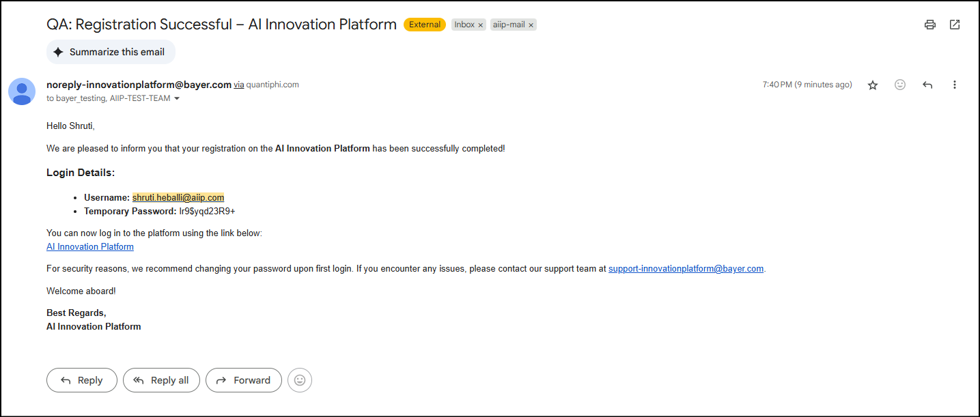Screen dimensions: 980x417
Task: Click the sender profile avatar
Action: pyautogui.click(x=22, y=91)
